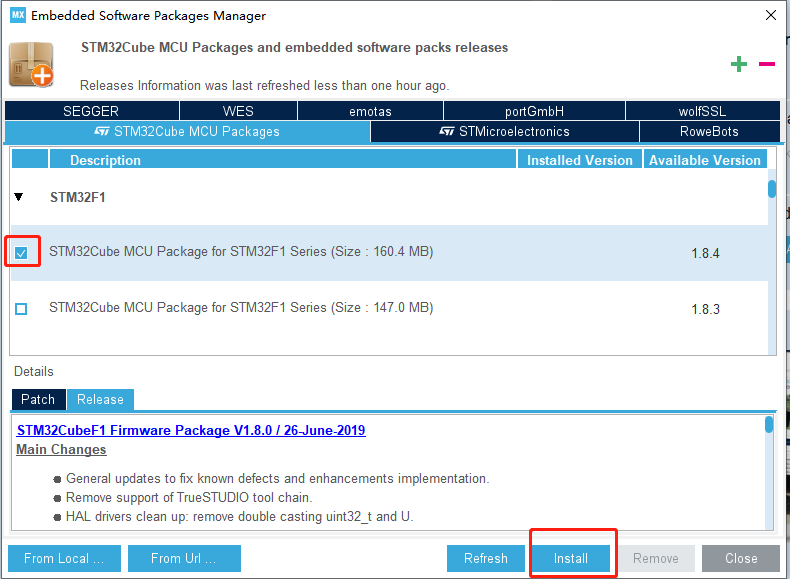790x579 pixels.
Task: Click the available version value 1.8.3
Action: (705, 309)
